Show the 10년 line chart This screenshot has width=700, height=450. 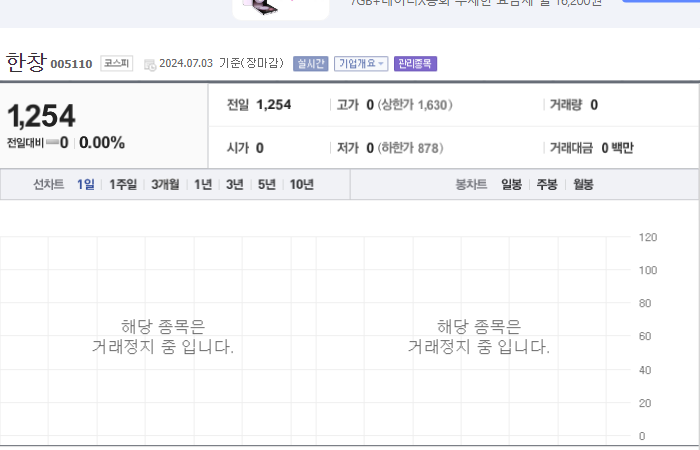[x=302, y=184]
